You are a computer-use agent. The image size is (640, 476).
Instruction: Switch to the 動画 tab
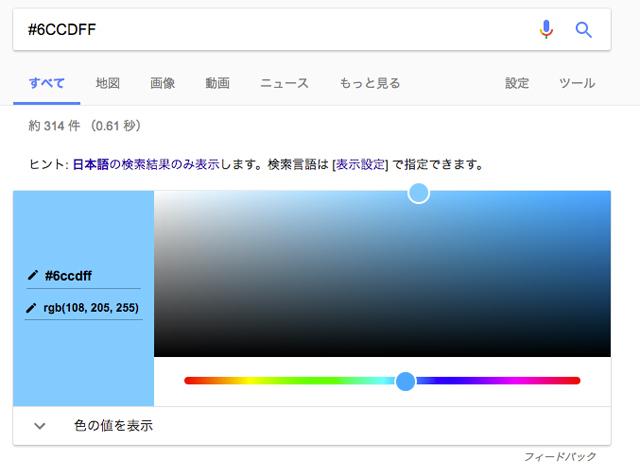coord(217,83)
